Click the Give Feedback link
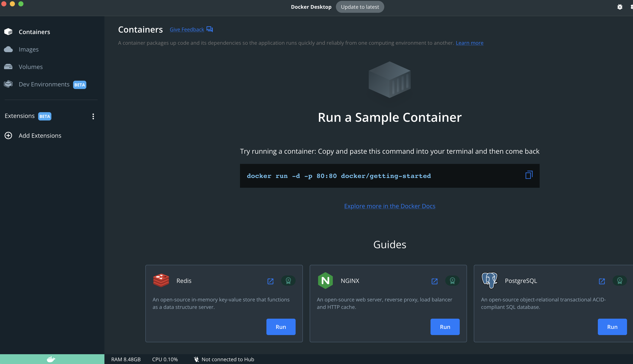The height and width of the screenshot is (364, 633). (x=187, y=30)
